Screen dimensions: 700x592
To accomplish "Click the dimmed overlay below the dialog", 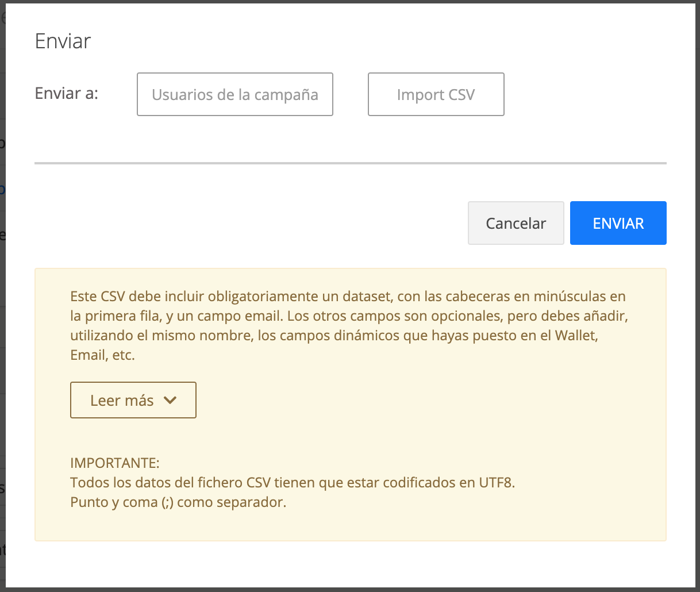I will click(350, 589).
